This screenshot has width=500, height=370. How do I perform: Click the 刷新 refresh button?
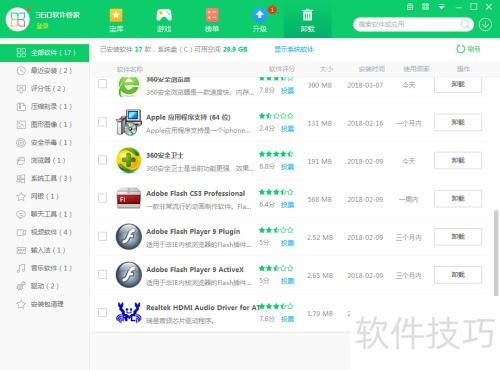point(468,49)
